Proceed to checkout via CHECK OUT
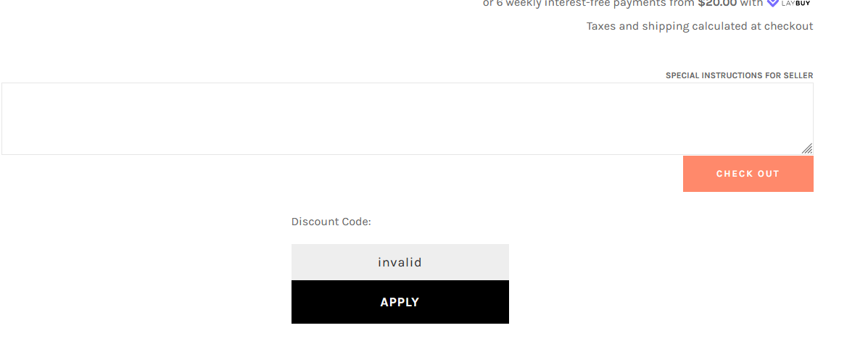The height and width of the screenshot is (357, 868). (x=748, y=174)
